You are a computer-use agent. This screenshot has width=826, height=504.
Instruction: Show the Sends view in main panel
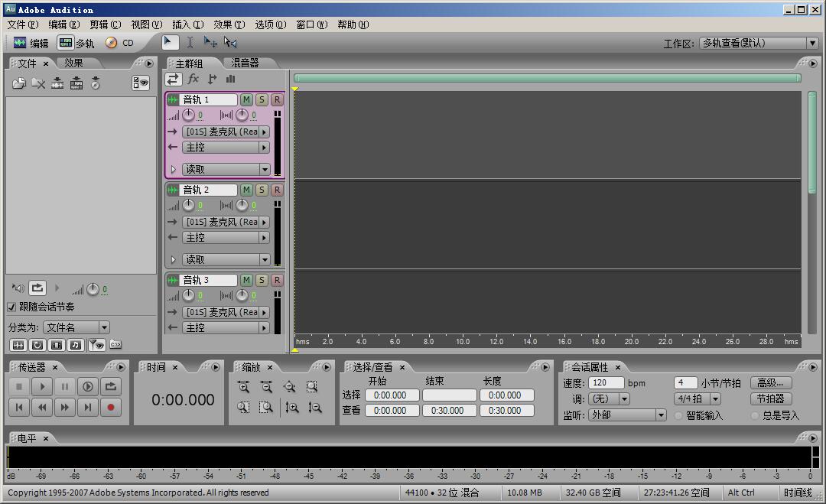pos(212,79)
